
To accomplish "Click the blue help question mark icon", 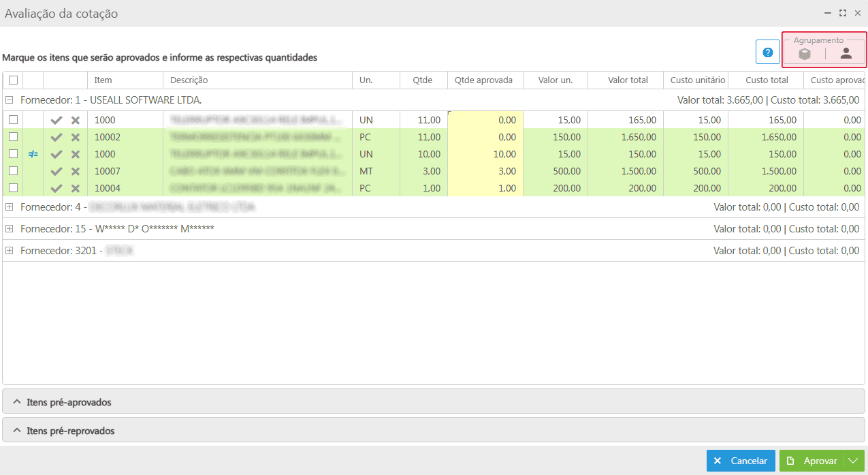I will click(767, 52).
